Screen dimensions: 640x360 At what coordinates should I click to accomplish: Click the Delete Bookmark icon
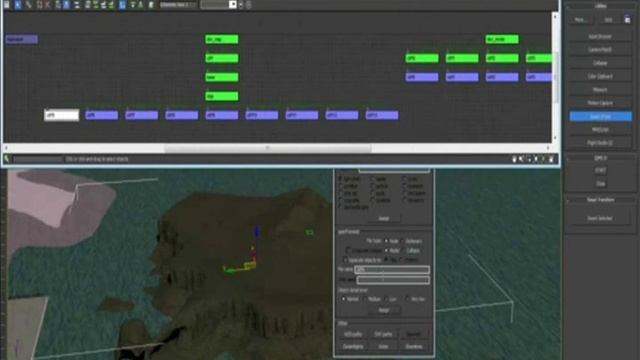249,4
